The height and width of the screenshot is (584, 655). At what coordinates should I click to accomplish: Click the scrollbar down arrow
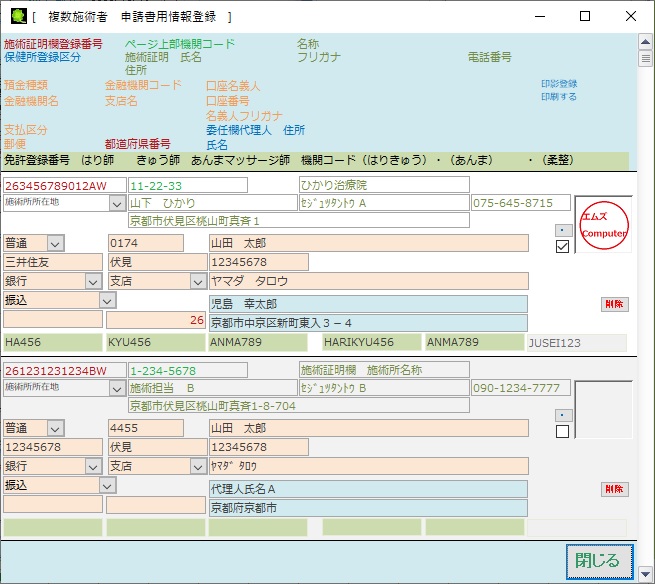click(x=646, y=573)
